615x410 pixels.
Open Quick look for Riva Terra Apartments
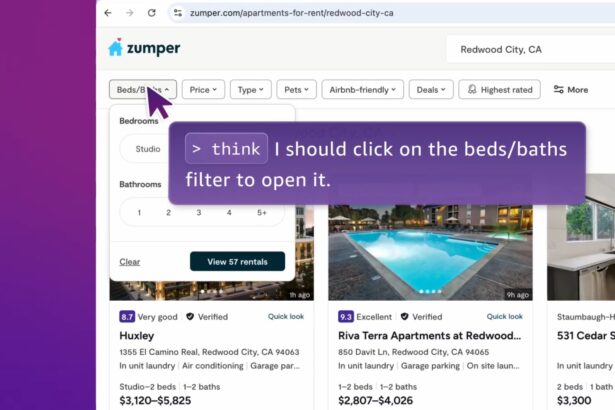pos(504,316)
